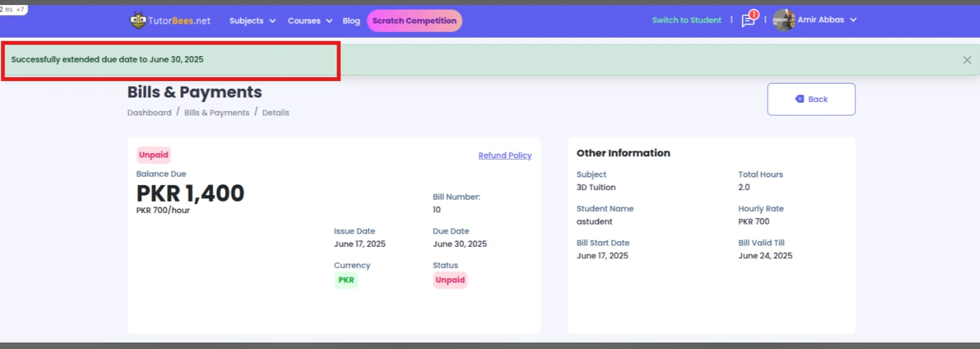980x349 pixels.
Task: Dismiss the success alert with X icon
Action: (967, 60)
